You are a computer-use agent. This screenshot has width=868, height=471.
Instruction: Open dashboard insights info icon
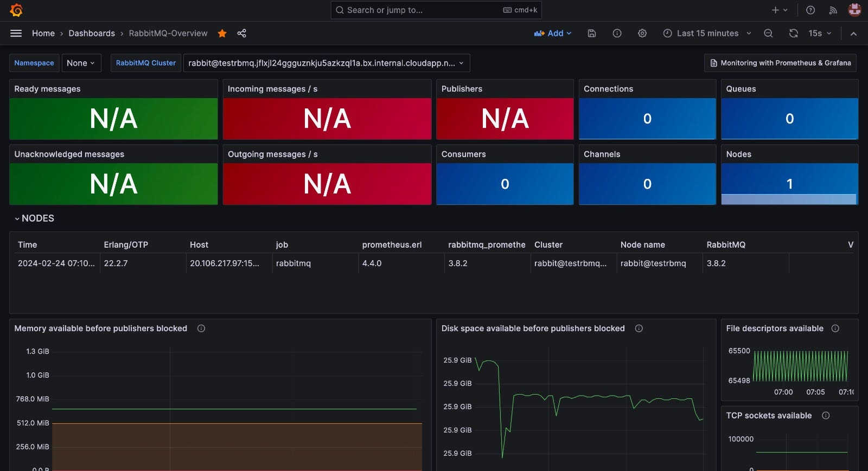617,33
